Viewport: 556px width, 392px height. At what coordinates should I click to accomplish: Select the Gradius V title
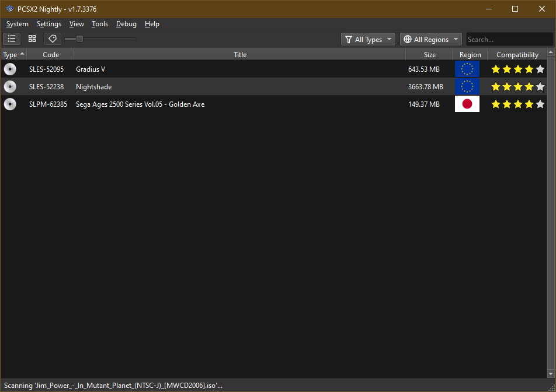(91, 69)
